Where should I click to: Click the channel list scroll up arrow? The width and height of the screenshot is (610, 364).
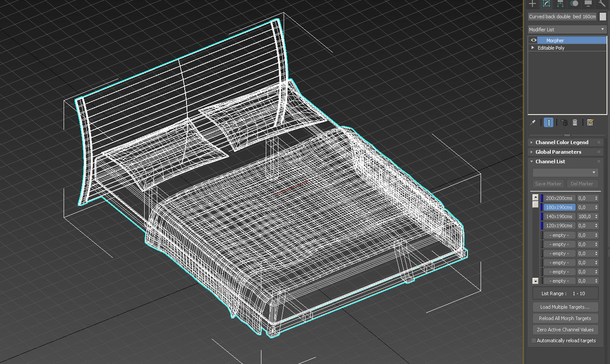535,197
